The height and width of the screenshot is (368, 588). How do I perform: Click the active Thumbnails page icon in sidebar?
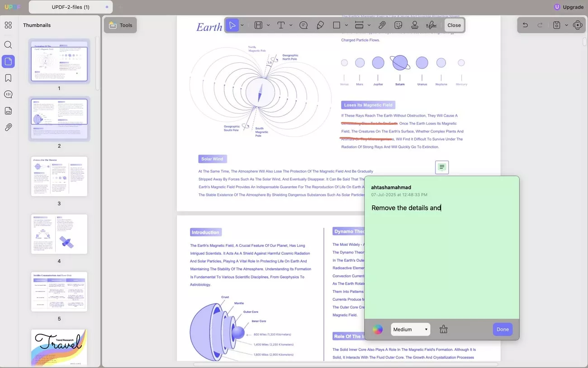[x=8, y=61]
